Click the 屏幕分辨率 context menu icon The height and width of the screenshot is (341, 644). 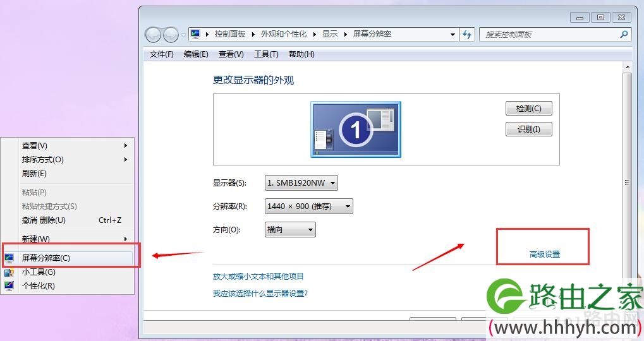point(9,258)
